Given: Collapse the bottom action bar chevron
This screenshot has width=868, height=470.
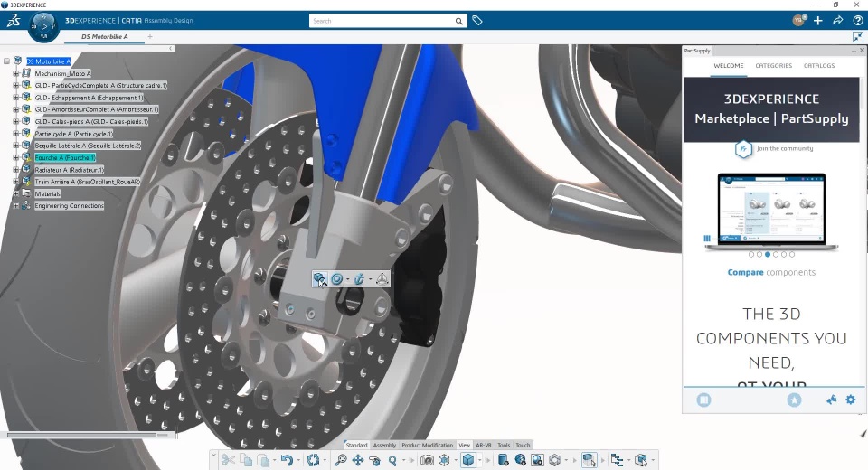Looking at the screenshot, I should (x=213, y=455).
